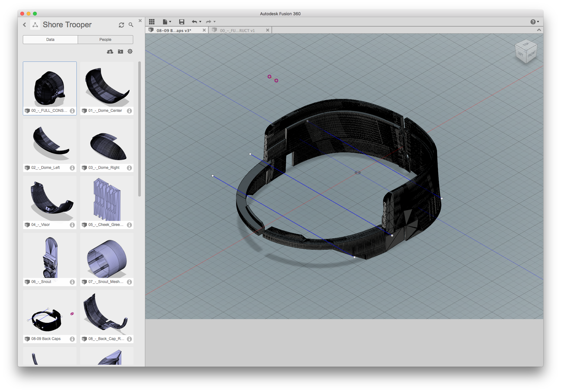This screenshot has height=392, width=561.
Task: Switch to the Data tab
Action: (50, 40)
